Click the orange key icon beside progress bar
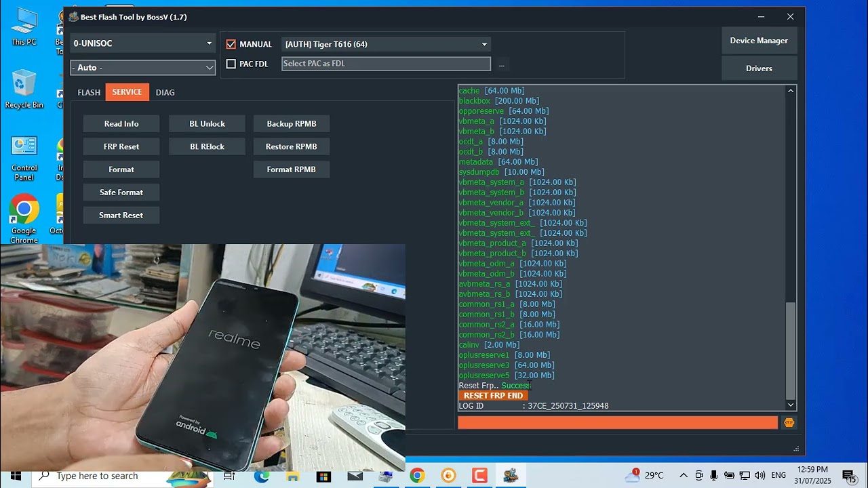 click(789, 422)
